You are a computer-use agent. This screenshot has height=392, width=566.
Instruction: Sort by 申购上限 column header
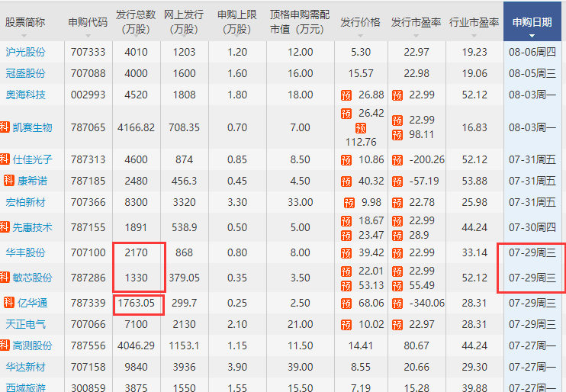[x=236, y=21]
